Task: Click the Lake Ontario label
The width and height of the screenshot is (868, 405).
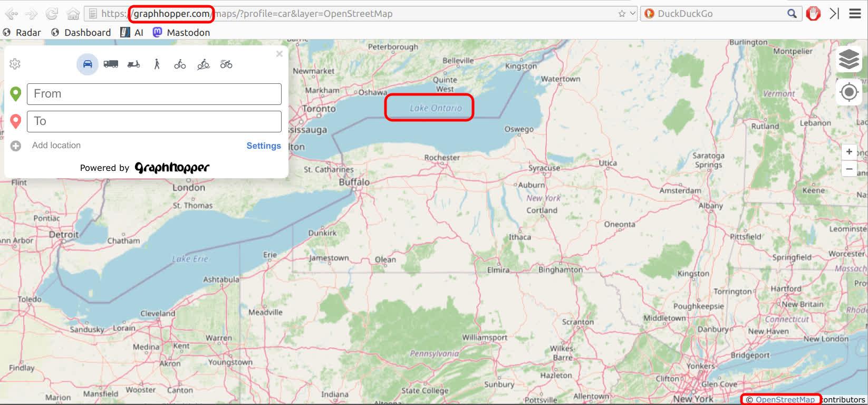Action: 436,108
